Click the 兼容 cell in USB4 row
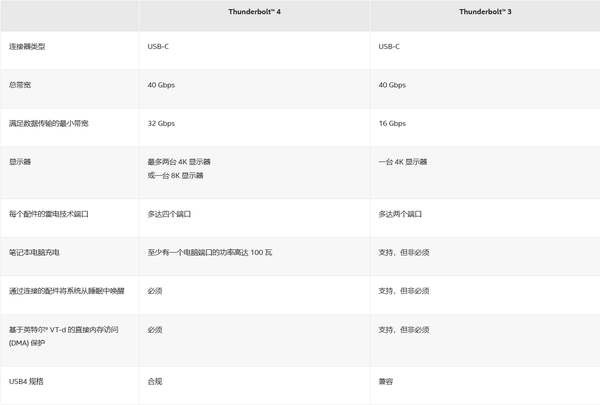This screenshot has width=600, height=405. (386, 381)
